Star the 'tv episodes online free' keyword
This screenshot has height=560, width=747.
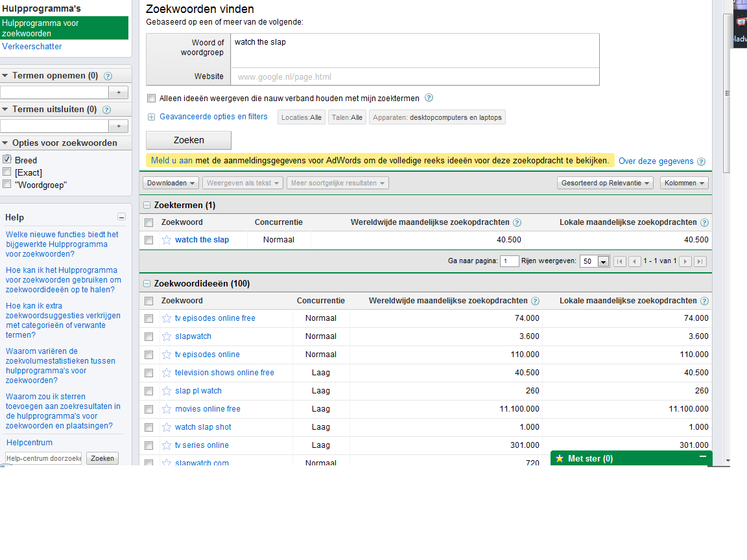pos(166,318)
